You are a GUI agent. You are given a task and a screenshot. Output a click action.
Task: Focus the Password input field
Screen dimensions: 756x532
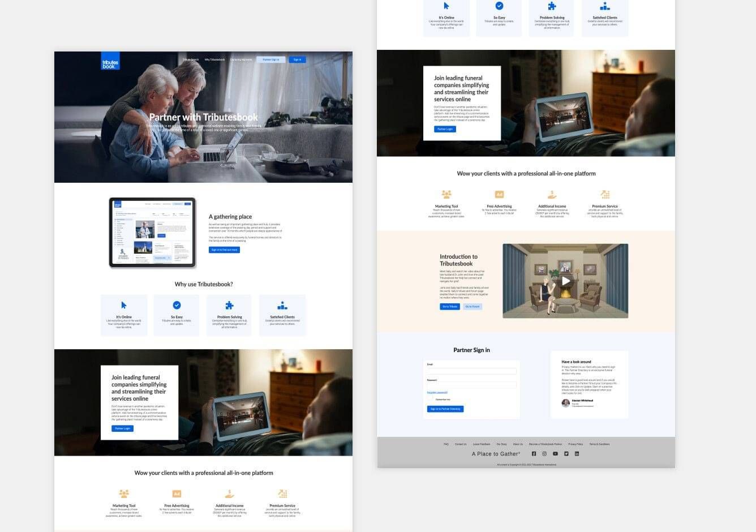(471, 385)
